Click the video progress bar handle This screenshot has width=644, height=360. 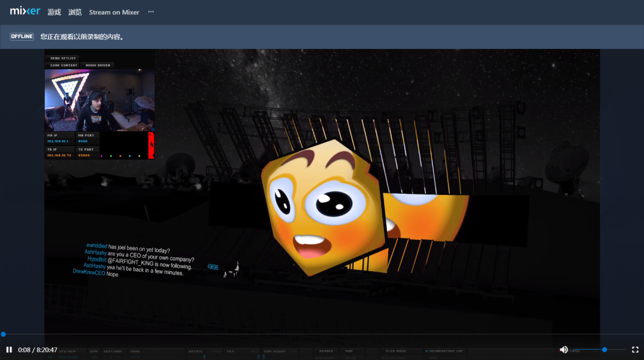[x=4, y=334]
